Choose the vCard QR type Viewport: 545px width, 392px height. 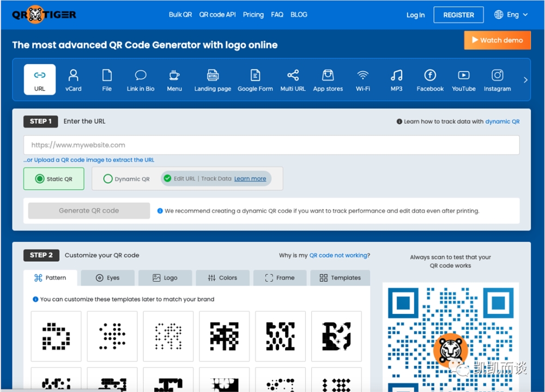[74, 80]
